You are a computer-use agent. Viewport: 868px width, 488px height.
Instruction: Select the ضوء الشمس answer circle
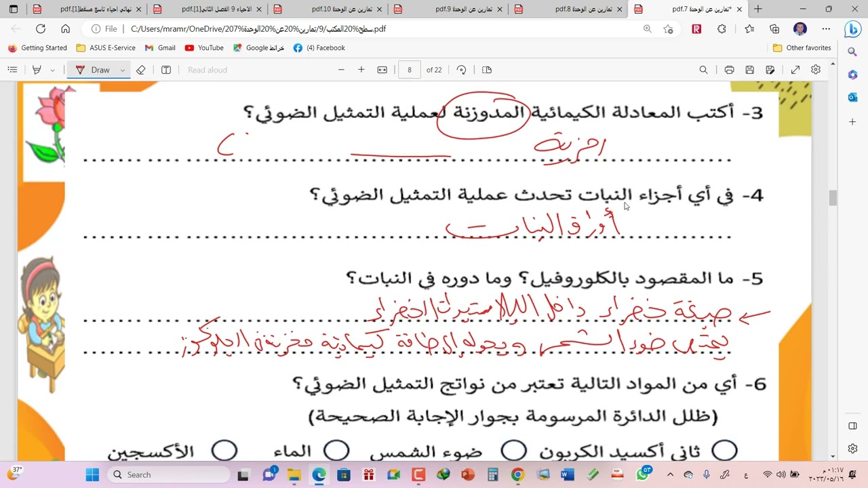pos(514,451)
